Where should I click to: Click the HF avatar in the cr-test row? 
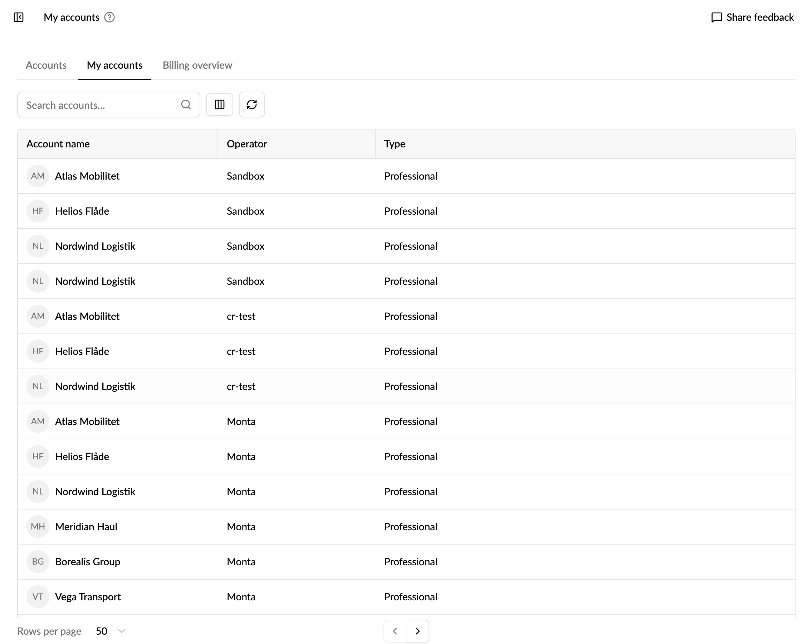tap(38, 351)
